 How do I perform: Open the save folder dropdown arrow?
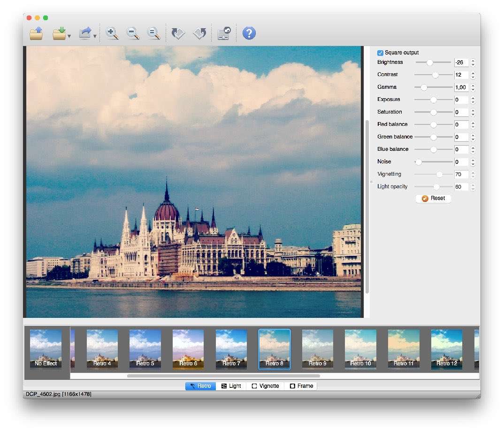point(69,36)
